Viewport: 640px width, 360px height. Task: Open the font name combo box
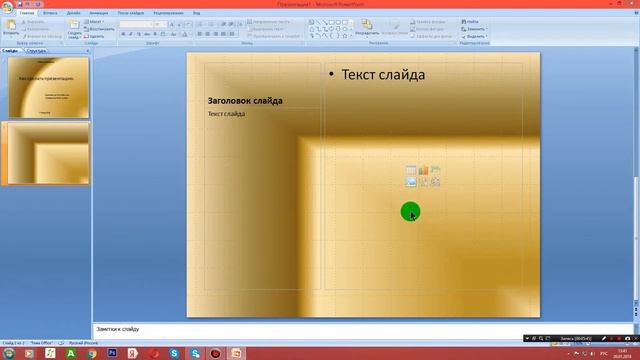(x=136, y=24)
